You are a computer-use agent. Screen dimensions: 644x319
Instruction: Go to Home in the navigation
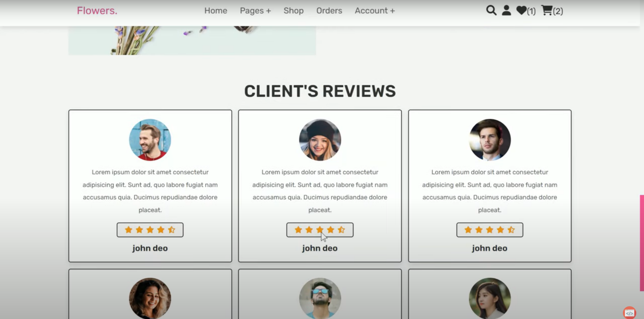pos(216,10)
